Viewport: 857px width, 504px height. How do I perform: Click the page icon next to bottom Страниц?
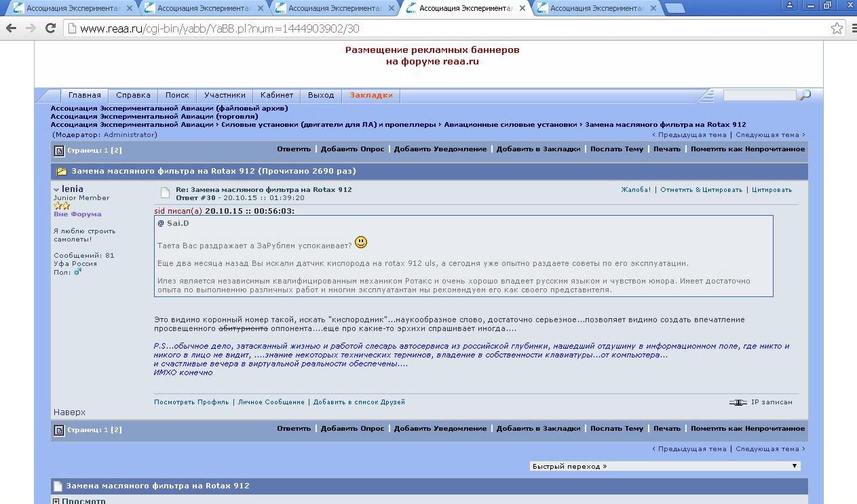(59, 430)
